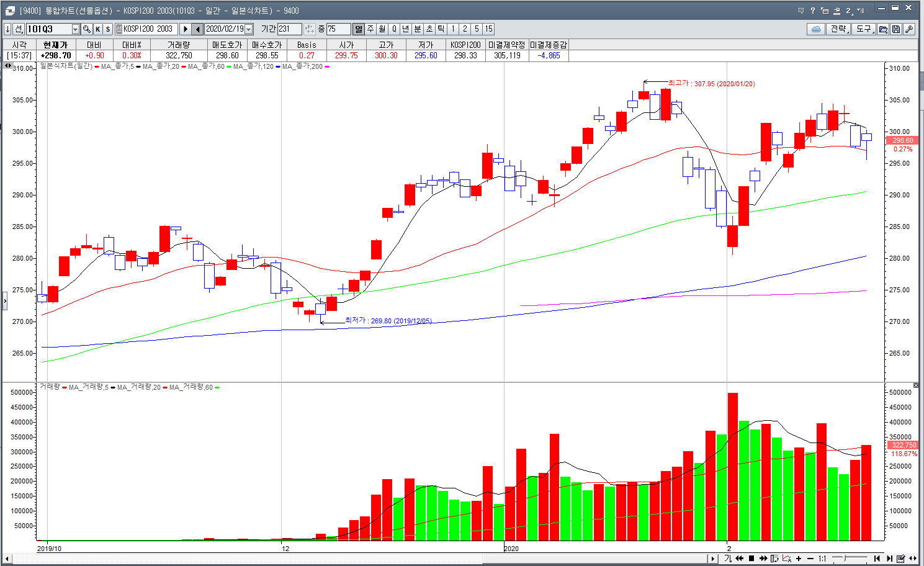Select the 분 minute period toggle
The image size is (924, 566).
(x=418, y=29)
